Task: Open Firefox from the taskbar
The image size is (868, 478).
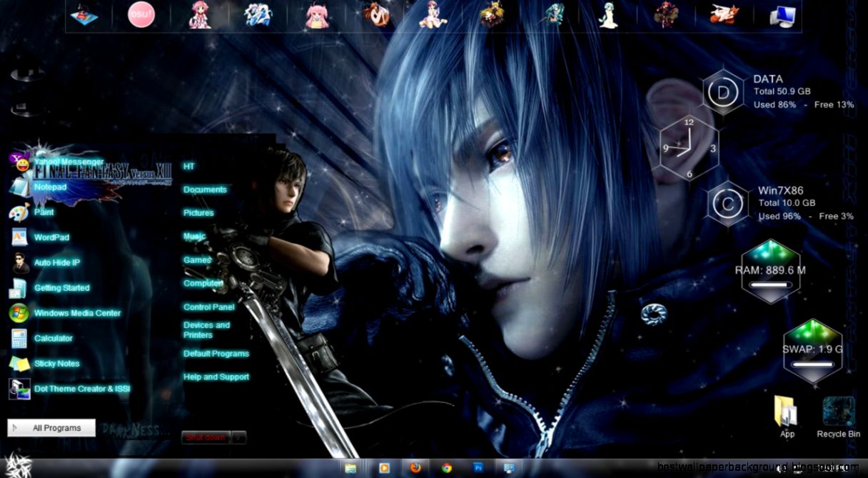Action: click(416, 468)
